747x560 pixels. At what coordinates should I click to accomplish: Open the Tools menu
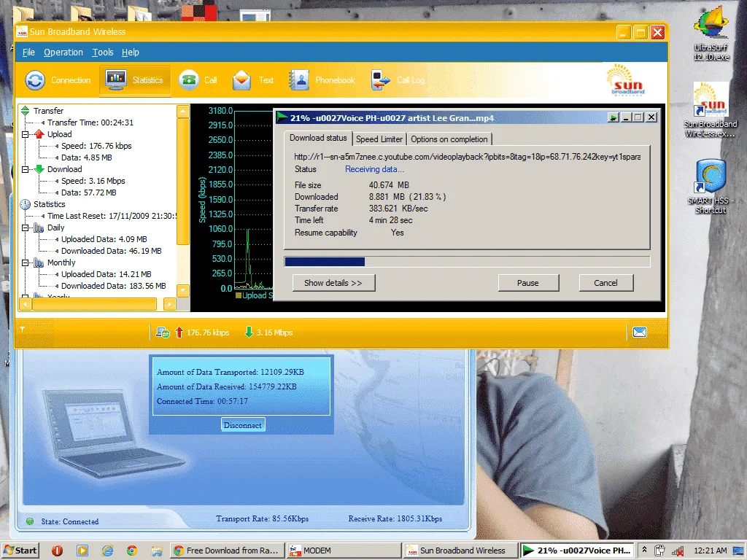(x=103, y=52)
